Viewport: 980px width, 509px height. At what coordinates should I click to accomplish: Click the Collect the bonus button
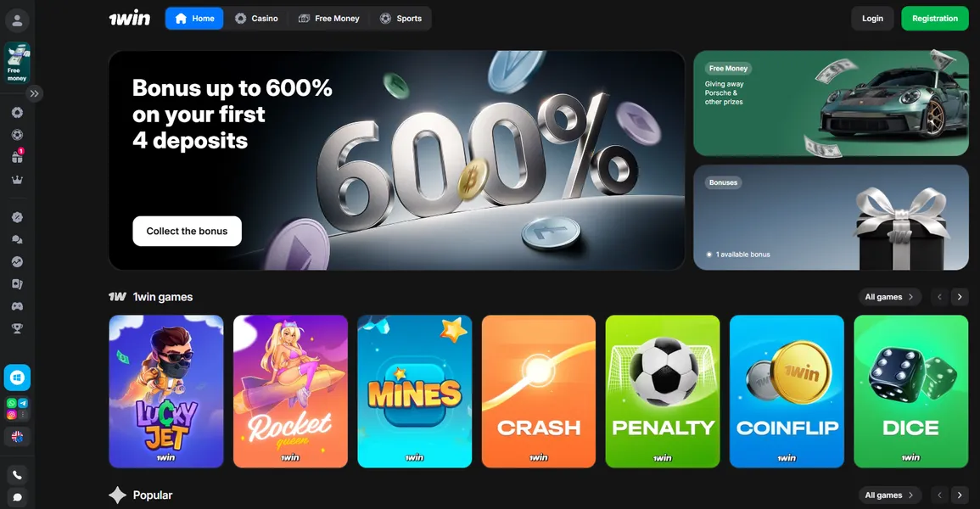click(x=187, y=231)
